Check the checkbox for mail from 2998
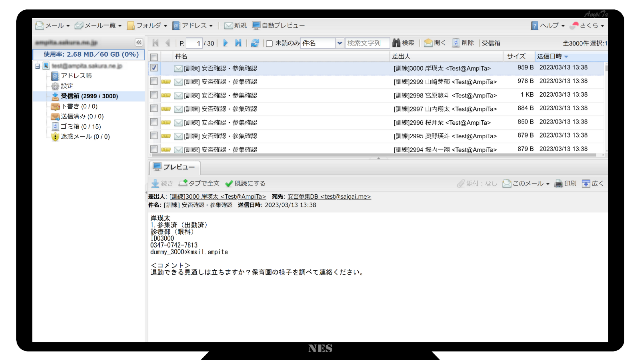 (154, 95)
